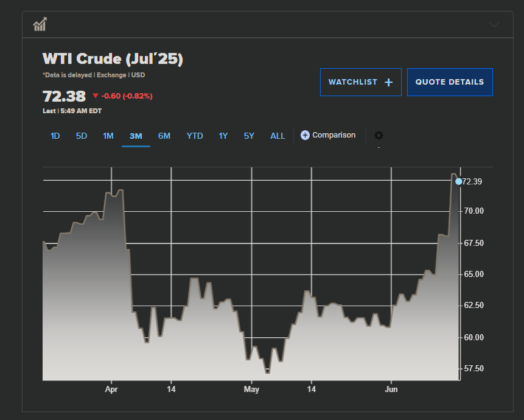Click the WTI Crude (Jul'25) title
This screenshot has height=420, width=524.
[113, 59]
